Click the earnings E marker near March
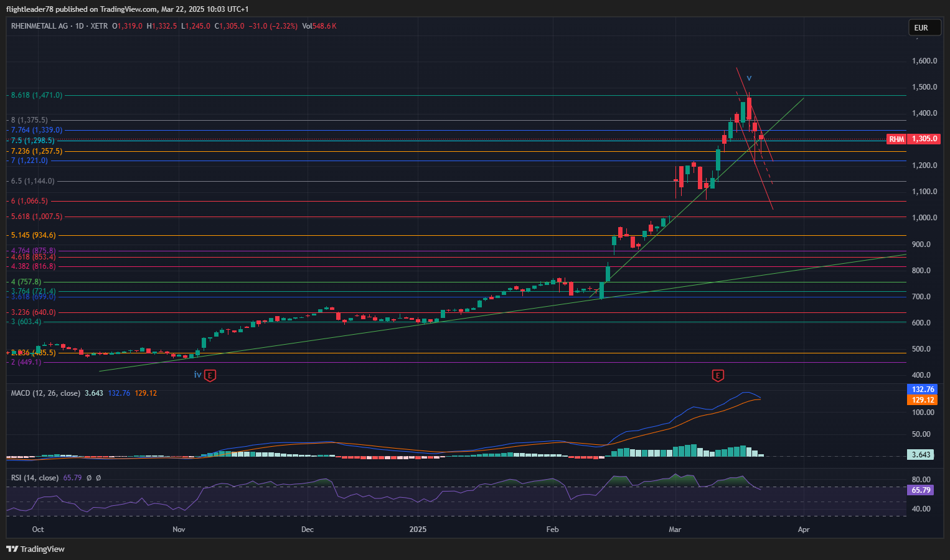The height and width of the screenshot is (560, 950). coord(718,375)
